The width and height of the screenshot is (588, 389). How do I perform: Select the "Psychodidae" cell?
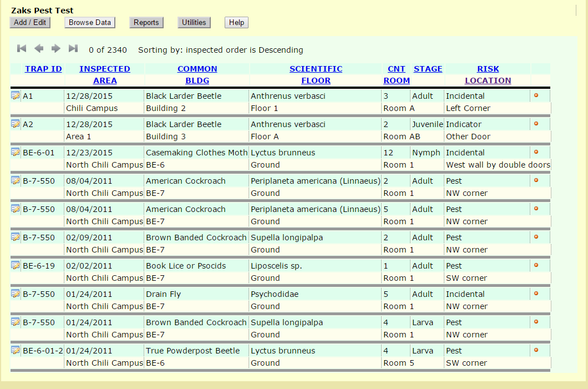pos(275,294)
